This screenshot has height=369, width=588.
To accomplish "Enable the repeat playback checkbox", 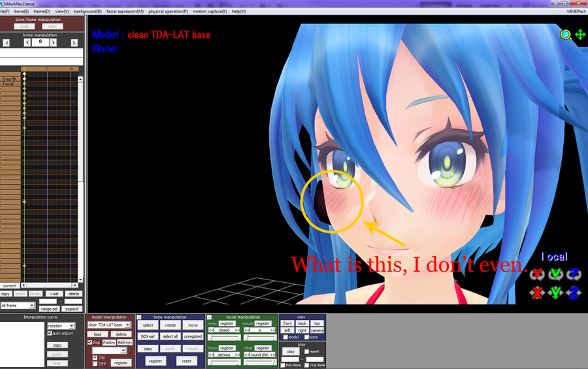I will click(x=306, y=351).
